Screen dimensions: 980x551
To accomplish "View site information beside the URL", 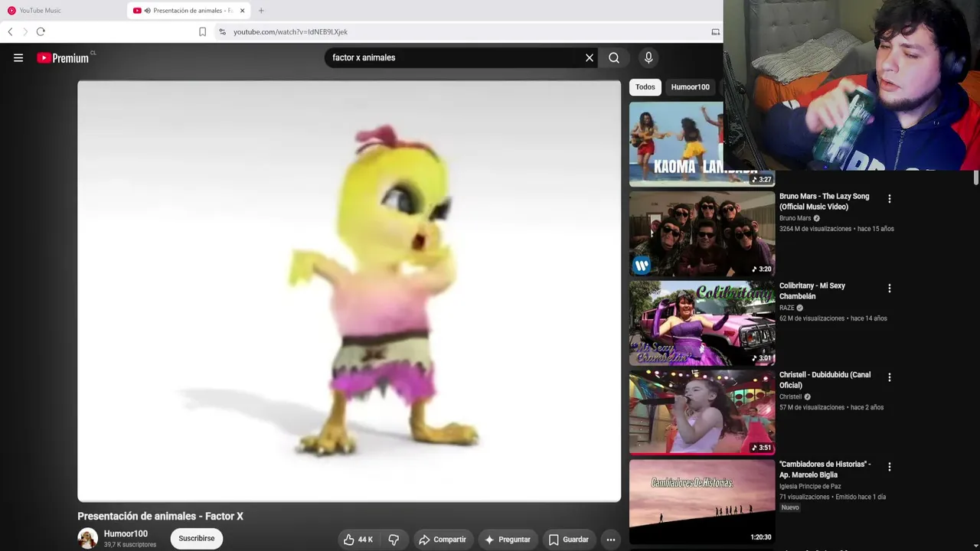I will point(222,31).
